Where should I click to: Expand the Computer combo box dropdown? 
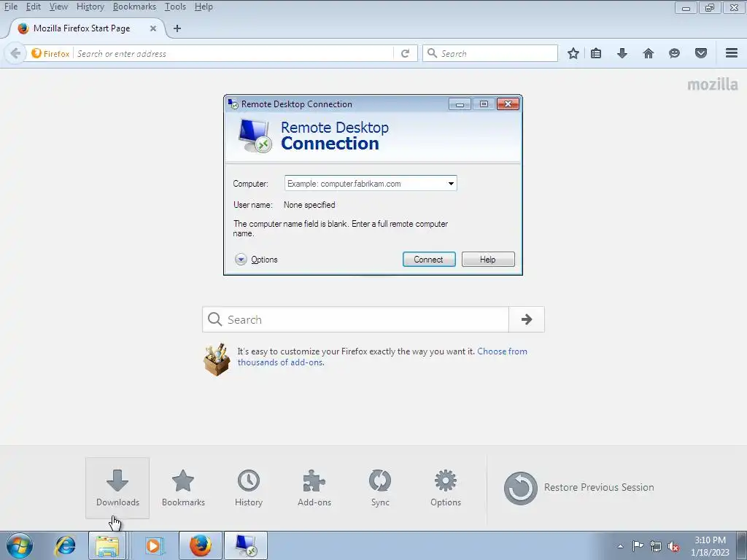[451, 183]
